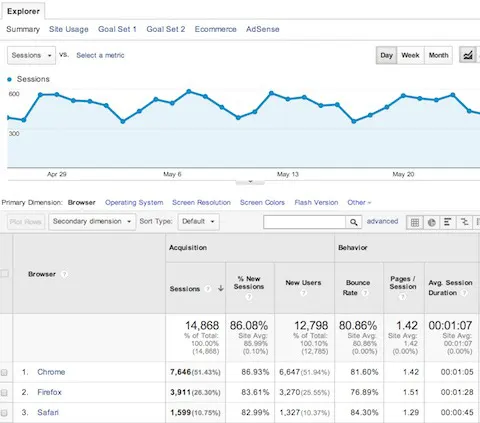Viewport: 480px width, 423px height.
Task: Select the data table view icon
Action: (x=415, y=222)
